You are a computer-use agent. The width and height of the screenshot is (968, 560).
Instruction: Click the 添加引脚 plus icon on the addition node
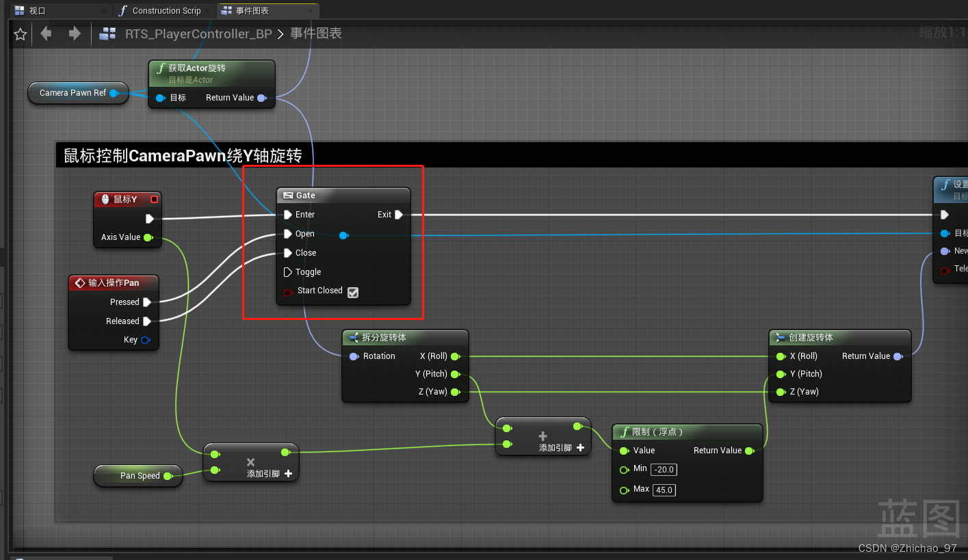[x=579, y=446]
